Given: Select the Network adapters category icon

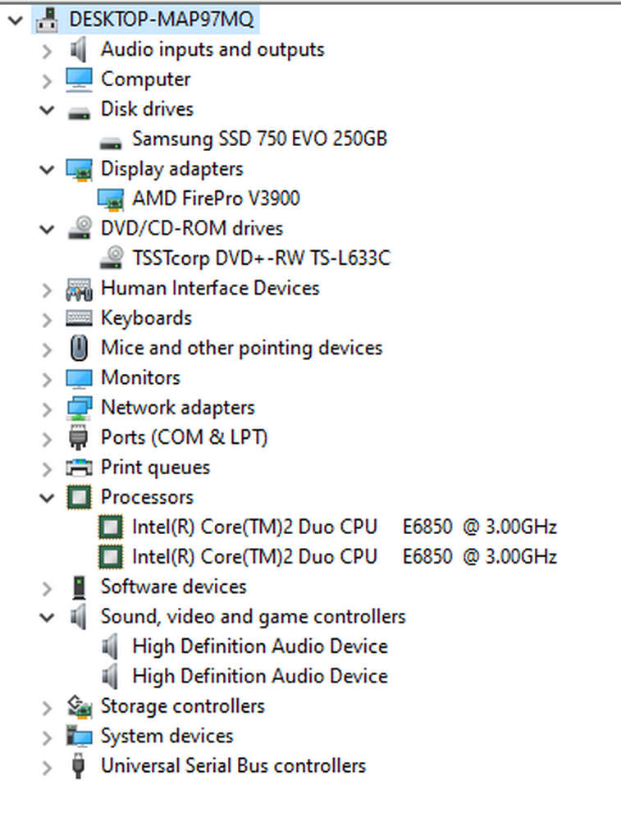Looking at the screenshot, I should 80,407.
